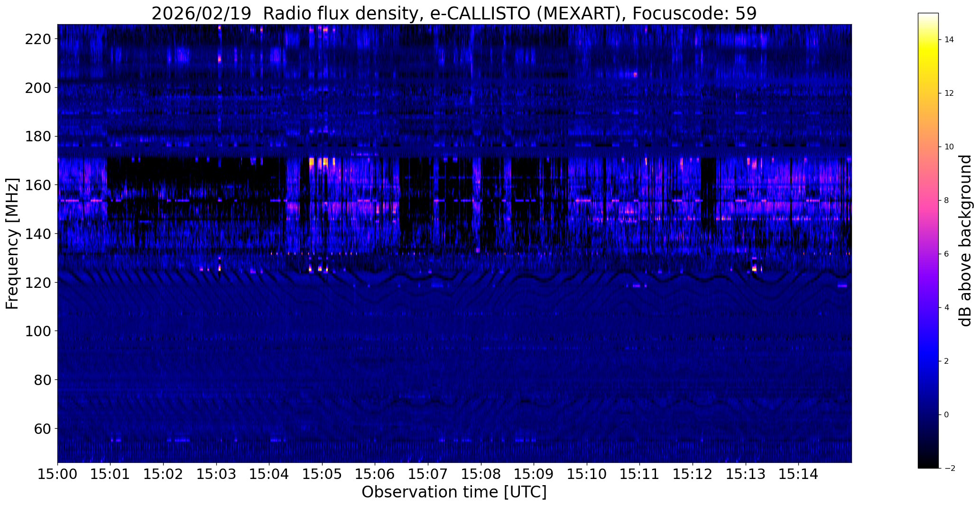Click the colorbar tick label 4
This screenshot has height=506, width=980.
[947, 308]
